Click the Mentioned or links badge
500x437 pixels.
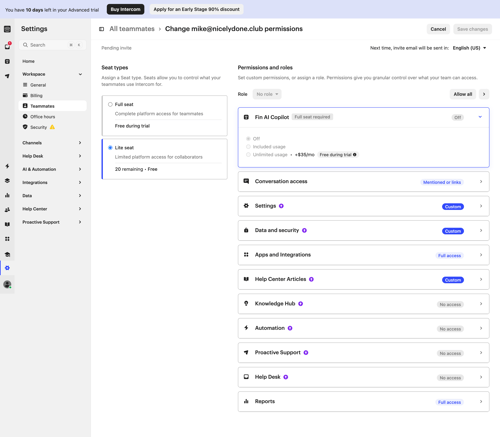(442, 182)
